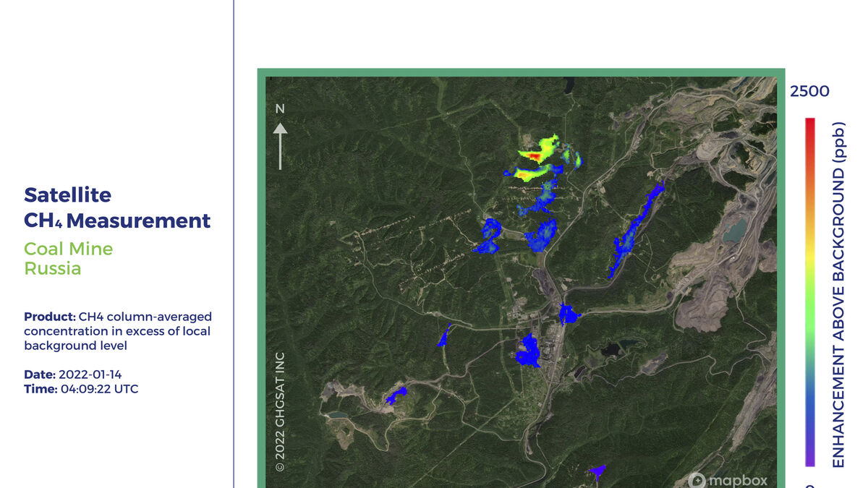Click the green Coal Mine label
868x488 pixels.
click(x=69, y=249)
